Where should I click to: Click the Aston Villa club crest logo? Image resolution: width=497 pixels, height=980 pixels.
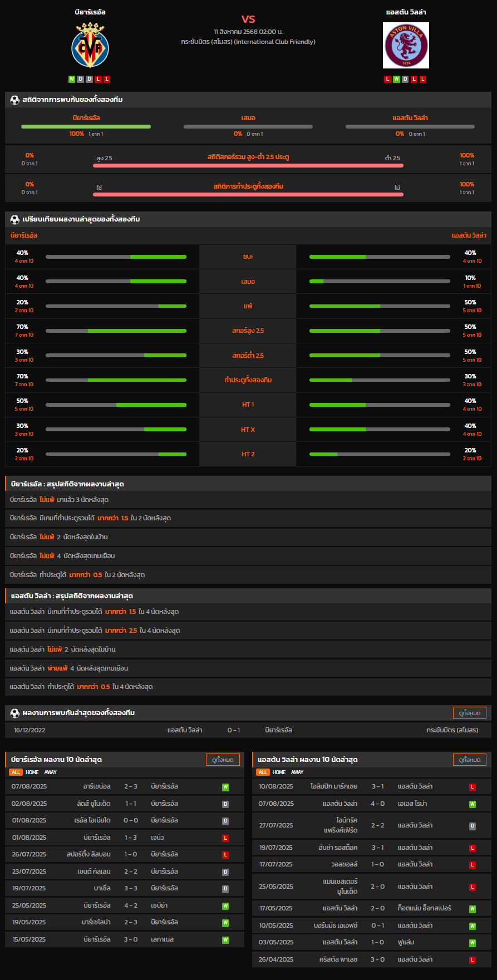click(x=406, y=45)
